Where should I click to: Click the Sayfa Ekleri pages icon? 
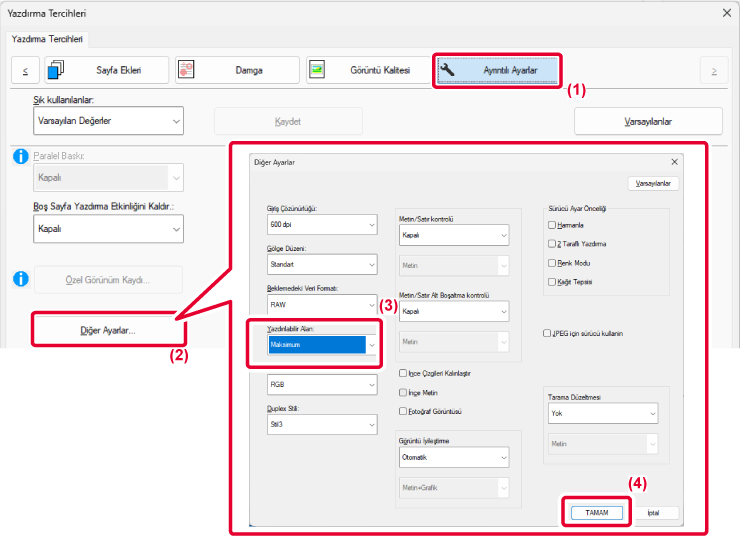(x=56, y=70)
